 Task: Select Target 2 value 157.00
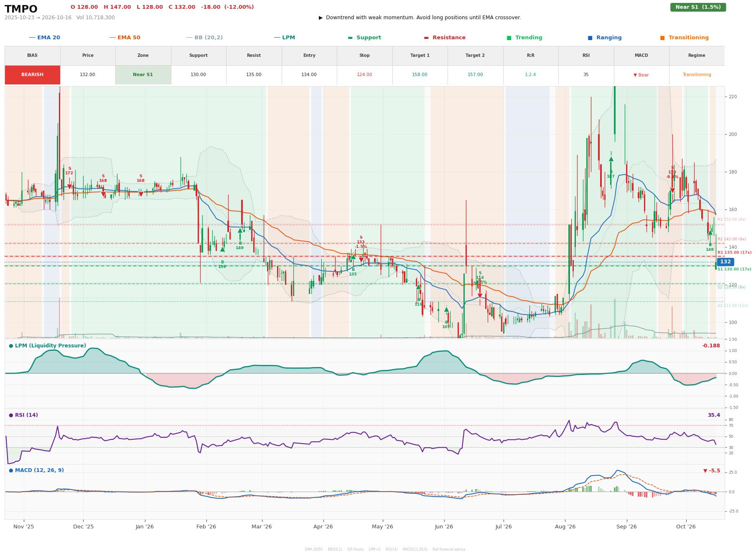coord(475,75)
